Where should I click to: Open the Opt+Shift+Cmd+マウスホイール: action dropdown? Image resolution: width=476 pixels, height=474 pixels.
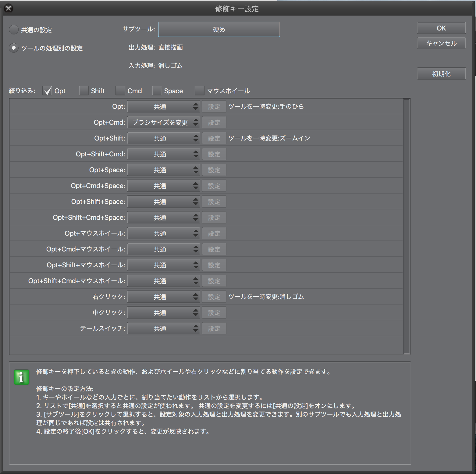point(164,281)
